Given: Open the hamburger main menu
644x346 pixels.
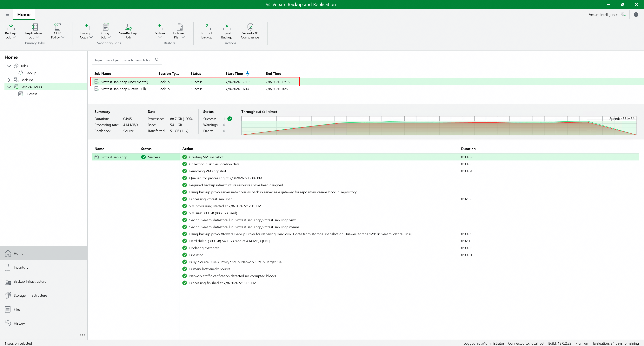Looking at the screenshot, I should click(7, 15).
